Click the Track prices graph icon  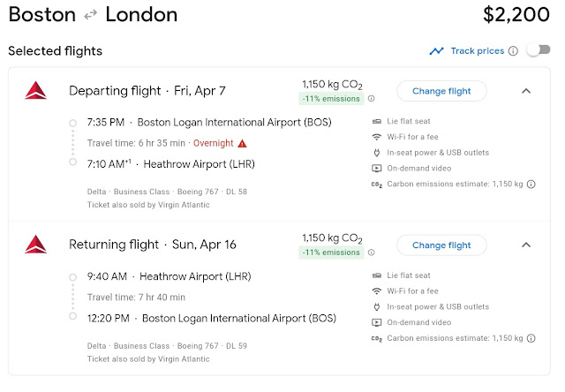click(436, 51)
